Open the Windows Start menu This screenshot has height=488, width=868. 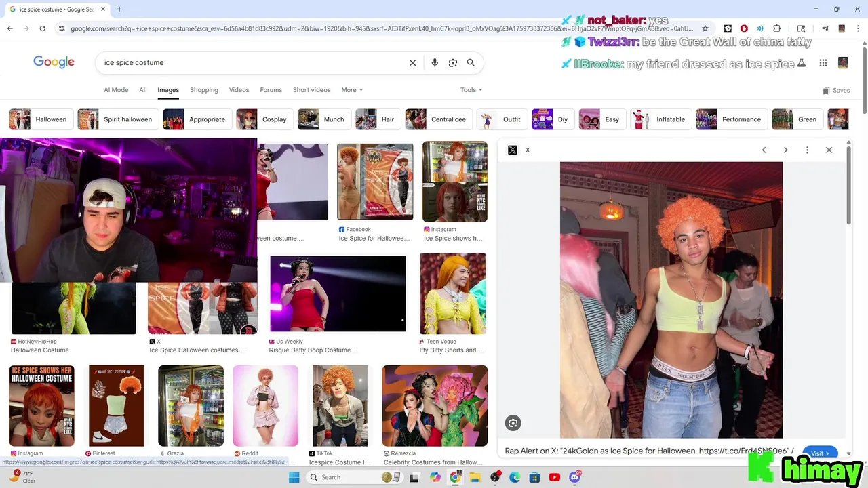click(294, 477)
